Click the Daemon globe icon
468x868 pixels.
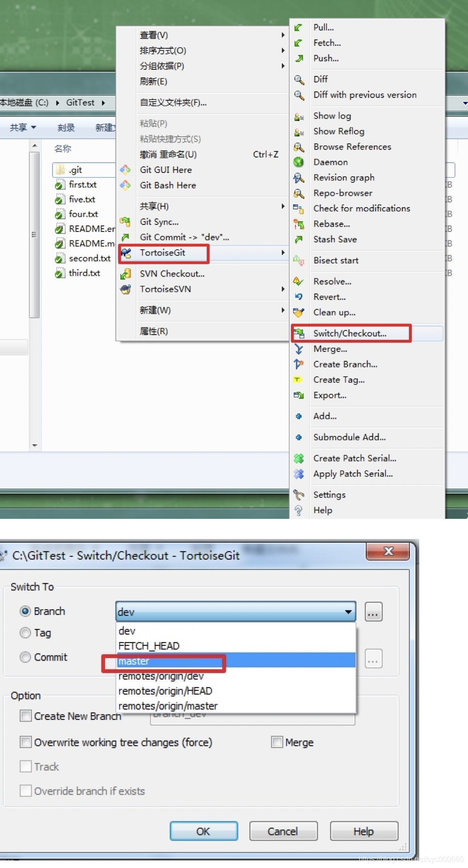pos(299,162)
